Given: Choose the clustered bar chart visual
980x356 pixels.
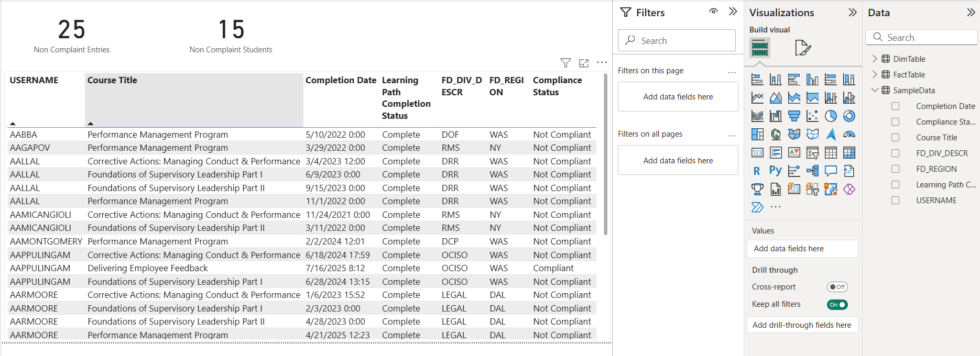Looking at the screenshot, I should 794,80.
